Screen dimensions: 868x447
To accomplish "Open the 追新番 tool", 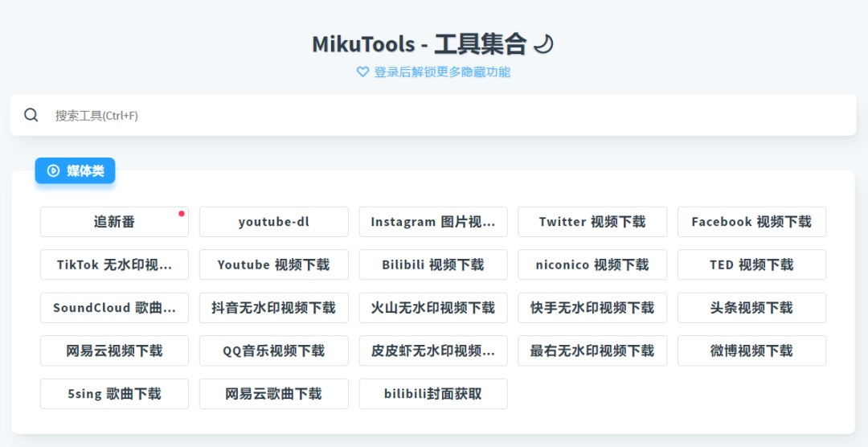I will 114,222.
